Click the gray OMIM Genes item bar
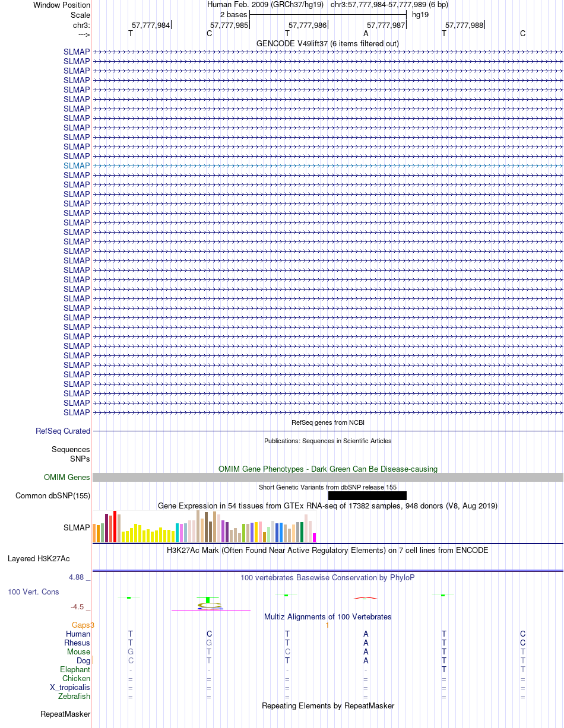Image resolution: width=564 pixels, height=728 pixels. [328, 477]
